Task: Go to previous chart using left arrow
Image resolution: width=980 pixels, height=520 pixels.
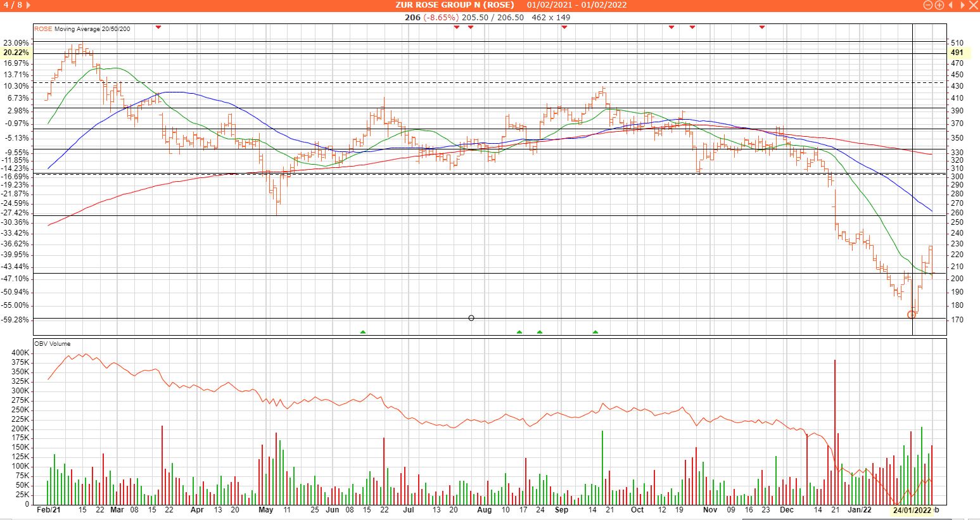Action: tap(950, 5)
